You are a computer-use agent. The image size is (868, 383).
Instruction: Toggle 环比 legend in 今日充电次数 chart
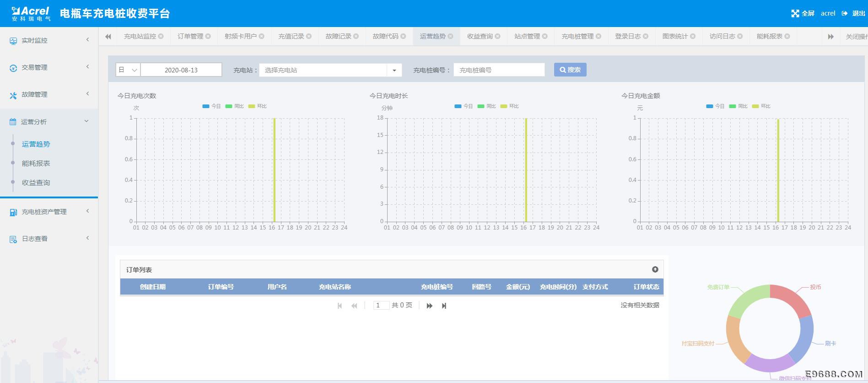257,106
